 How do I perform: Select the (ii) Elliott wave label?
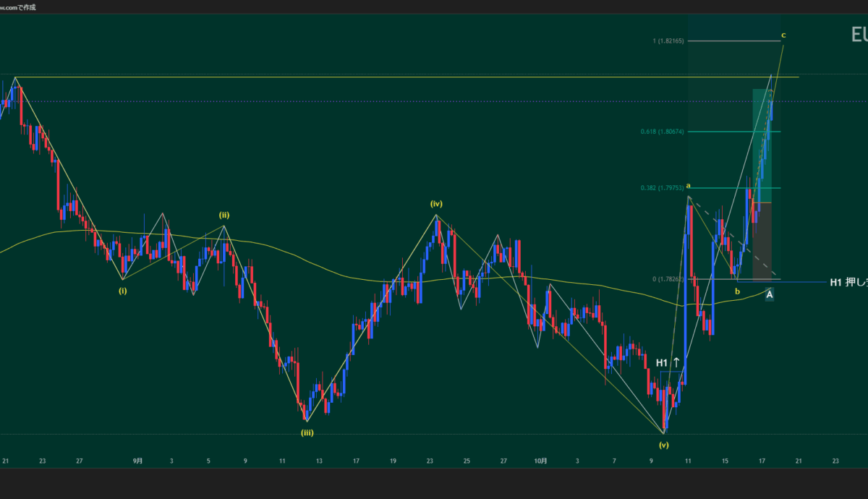point(225,215)
